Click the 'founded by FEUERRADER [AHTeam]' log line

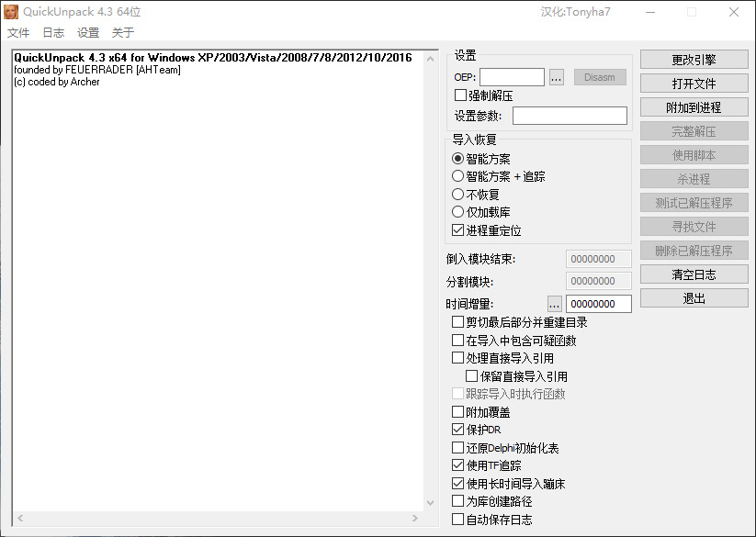[97, 70]
